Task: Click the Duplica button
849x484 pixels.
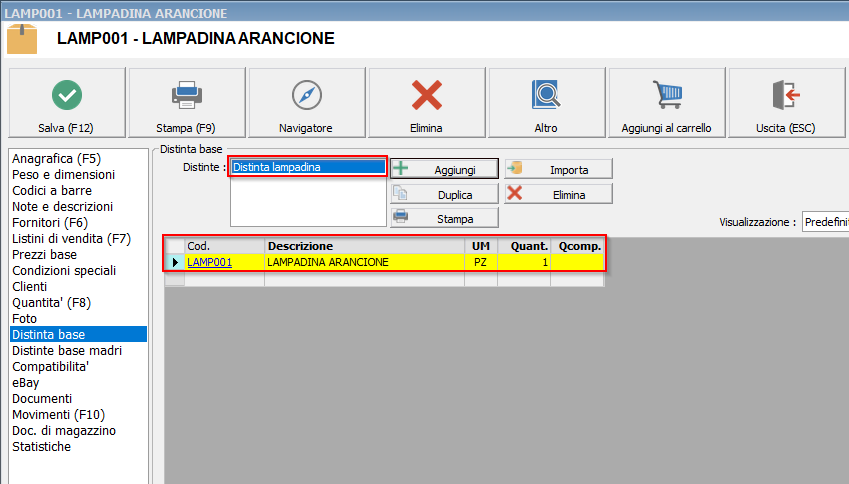Action: (444, 194)
